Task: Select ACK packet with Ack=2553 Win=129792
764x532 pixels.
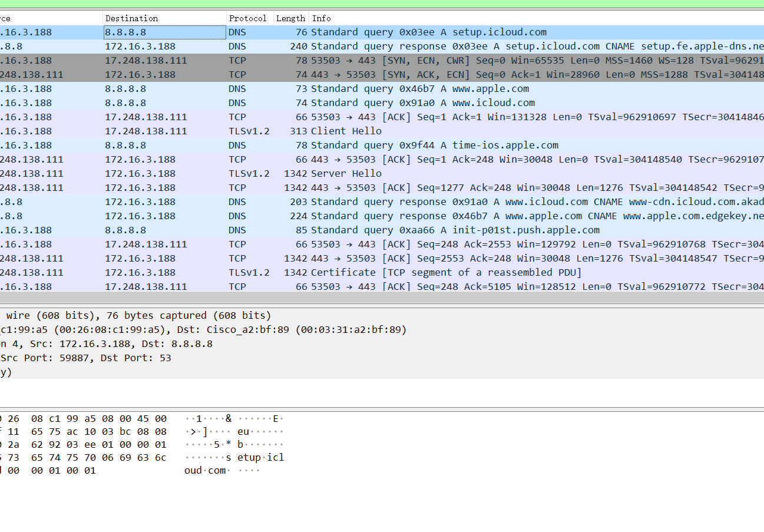Action: point(382,244)
